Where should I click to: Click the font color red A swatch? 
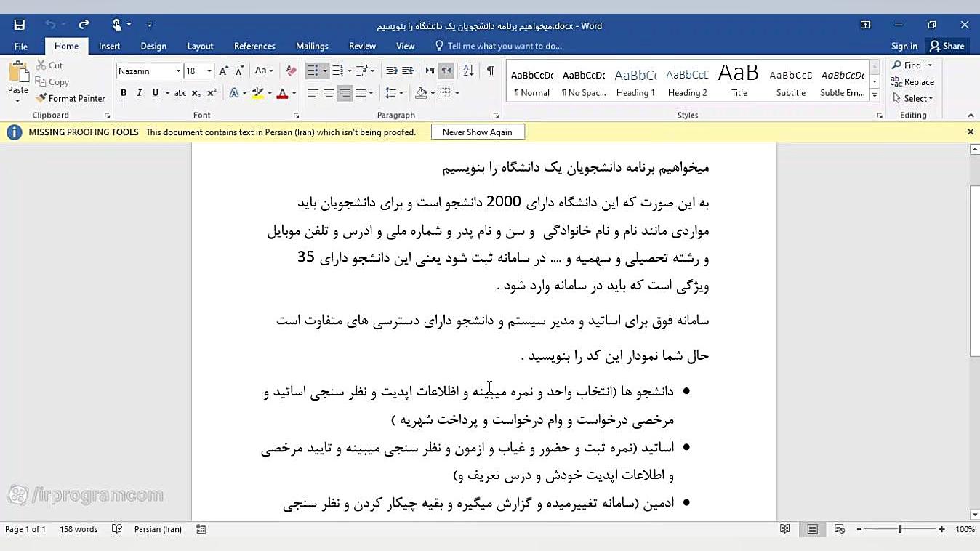283,93
